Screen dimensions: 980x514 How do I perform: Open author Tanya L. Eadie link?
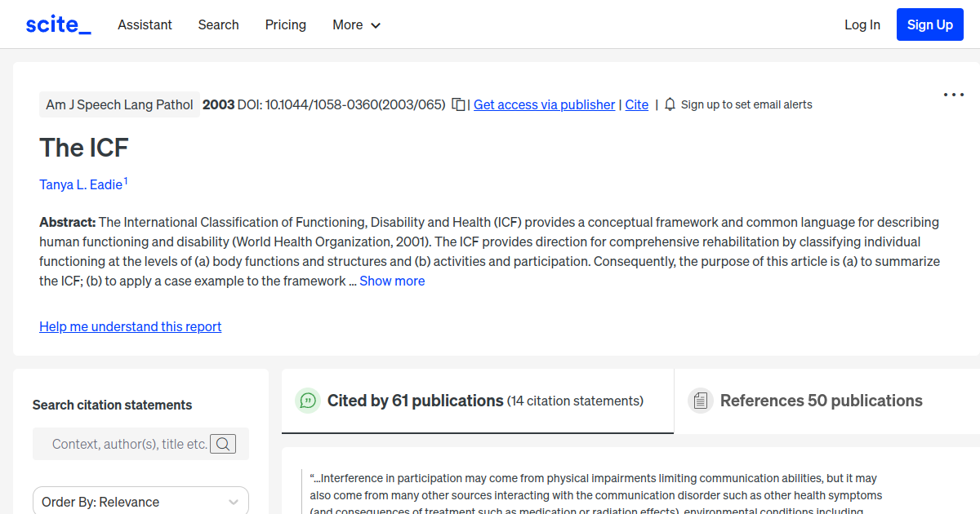pyautogui.click(x=81, y=184)
